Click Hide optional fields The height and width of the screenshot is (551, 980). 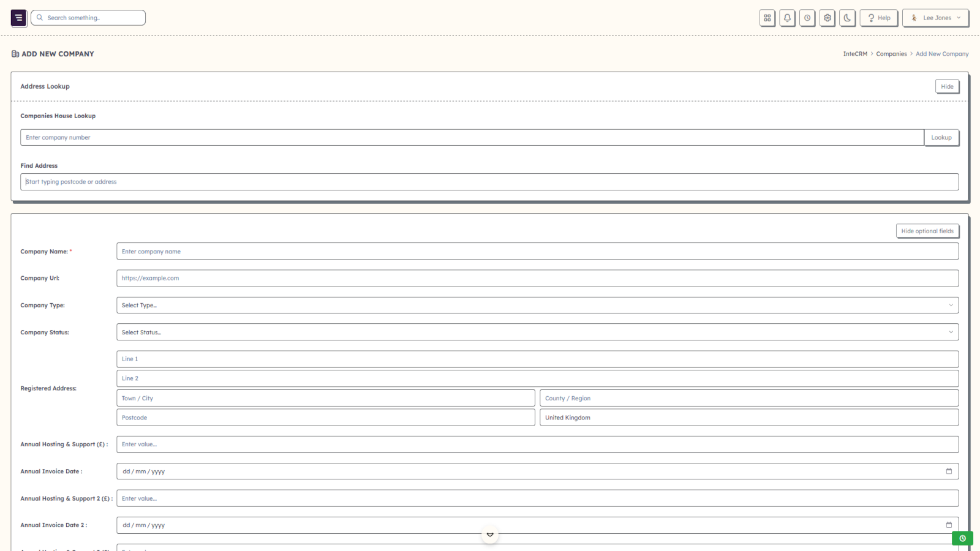(x=927, y=231)
